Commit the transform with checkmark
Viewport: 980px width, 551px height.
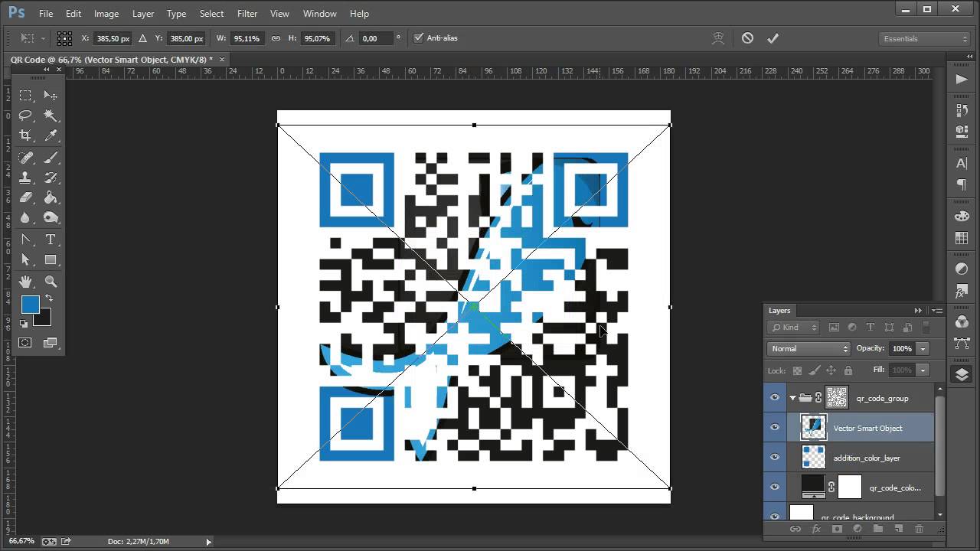[773, 38]
